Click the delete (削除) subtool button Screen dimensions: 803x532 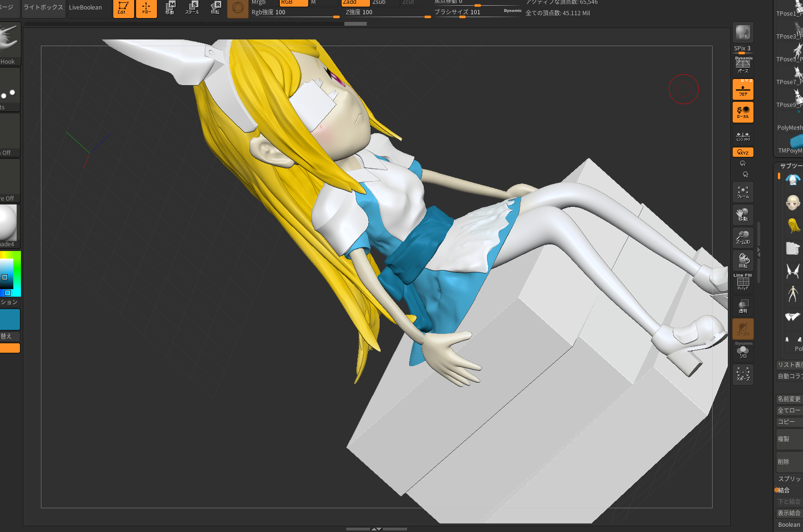[x=790, y=462]
